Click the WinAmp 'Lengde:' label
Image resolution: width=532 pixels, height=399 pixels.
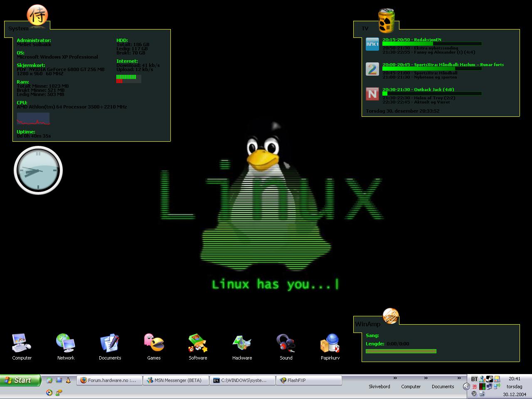[x=375, y=344]
